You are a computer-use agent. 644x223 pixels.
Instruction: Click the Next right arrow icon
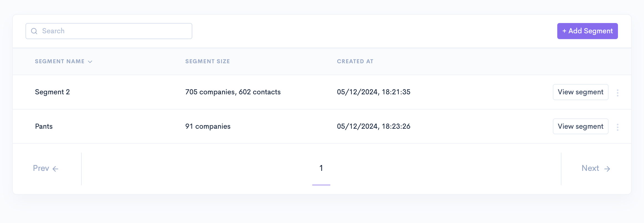point(607,169)
